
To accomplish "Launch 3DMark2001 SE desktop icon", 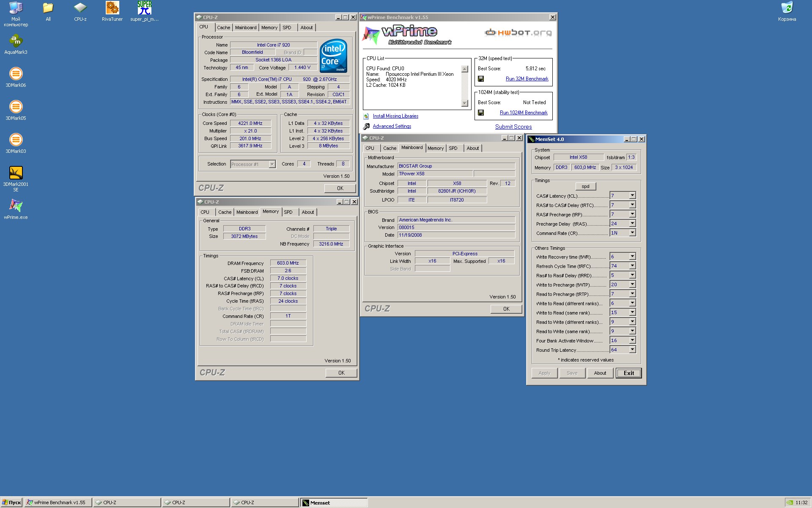I will pyautogui.click(x=16, y=179).
